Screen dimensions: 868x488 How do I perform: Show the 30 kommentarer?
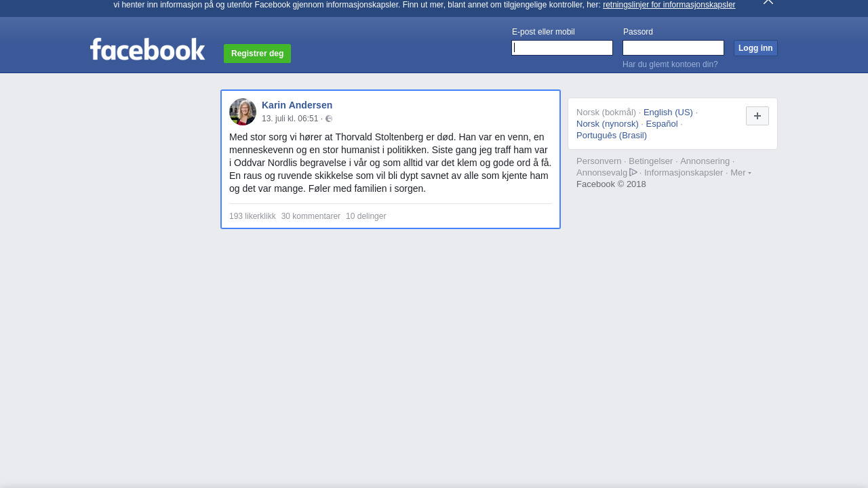(x=311, y=216)
